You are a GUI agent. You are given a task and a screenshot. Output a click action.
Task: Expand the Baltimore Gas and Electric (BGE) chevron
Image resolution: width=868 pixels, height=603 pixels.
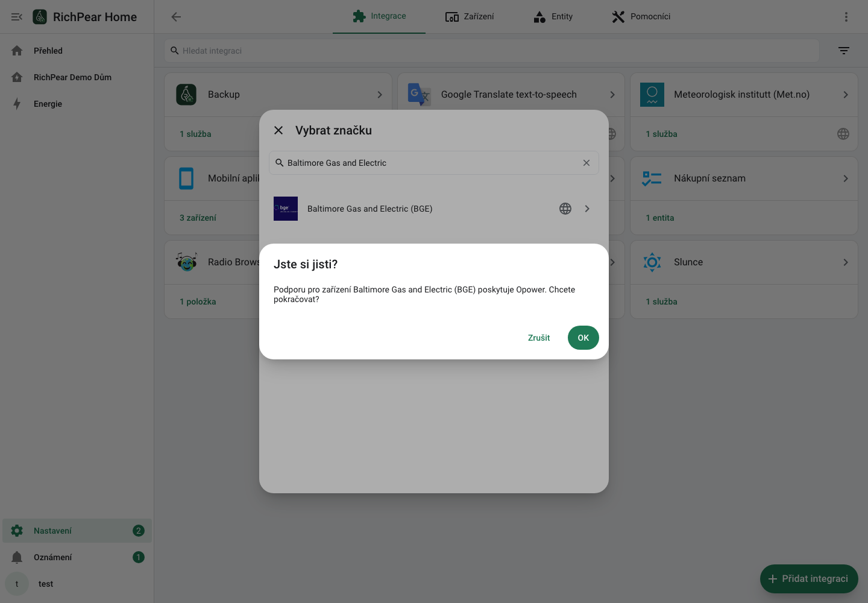pyautogui.click(x=587, y=209)
